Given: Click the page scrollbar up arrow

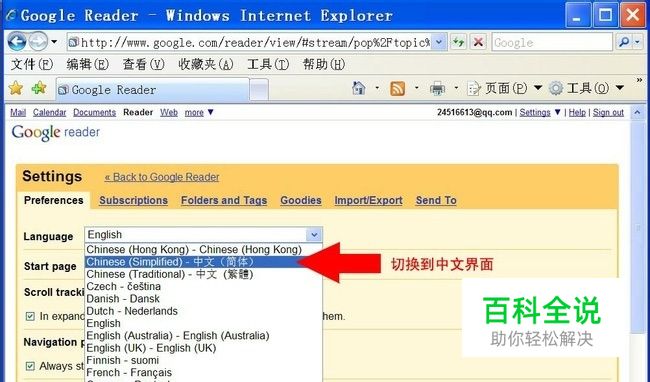Looking at the screenshot, I should [x=638, y=112].
